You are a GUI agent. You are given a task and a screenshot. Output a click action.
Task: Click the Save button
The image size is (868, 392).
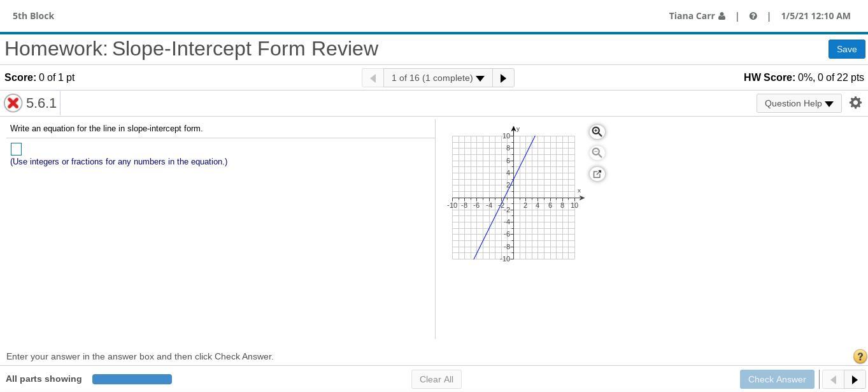pos(846,49)
